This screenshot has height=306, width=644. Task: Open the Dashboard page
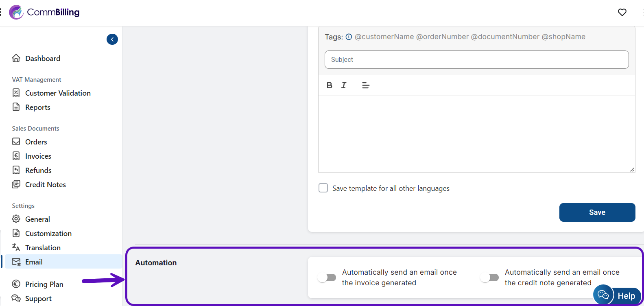click(x=42, y=59)
